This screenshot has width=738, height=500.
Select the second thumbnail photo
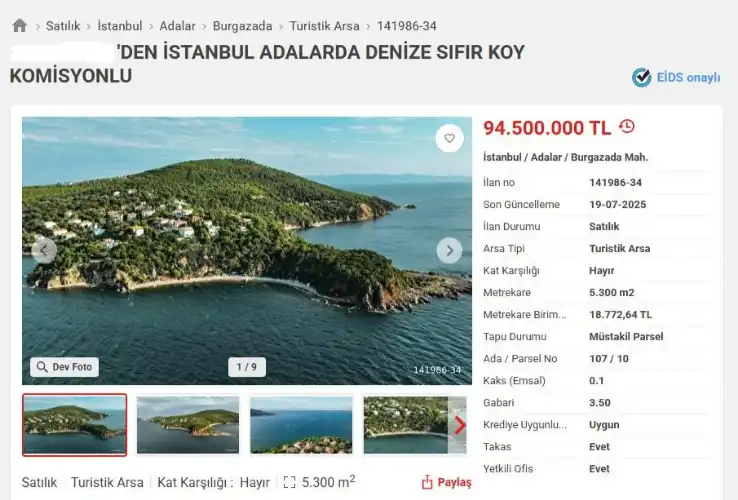(x=188, y=425)
